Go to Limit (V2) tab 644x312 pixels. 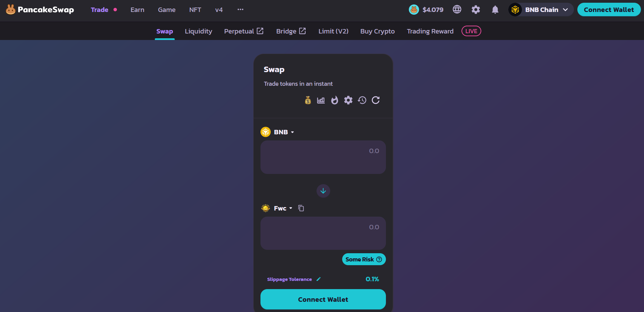pos(334,31)
